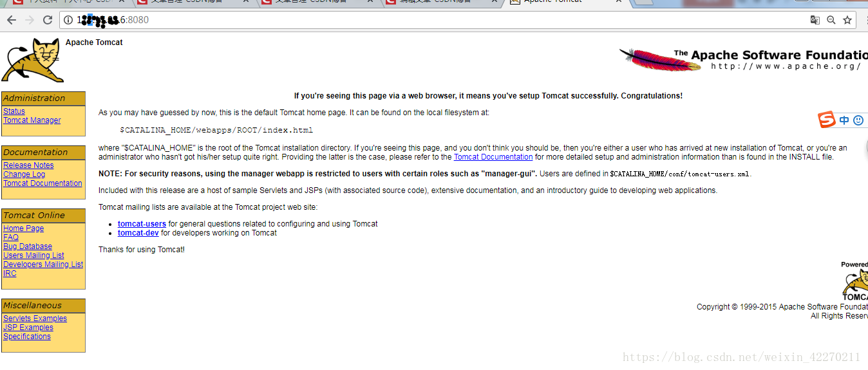This screenshot has width=868, height=370.
Task: Open the Specifications link
Action: click(x=27, y=337)
